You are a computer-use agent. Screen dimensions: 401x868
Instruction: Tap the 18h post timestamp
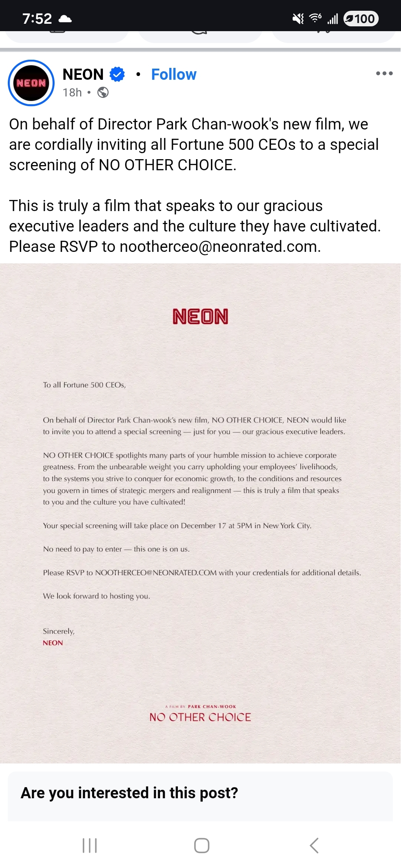pyautogui.click(x=72, y=92)
